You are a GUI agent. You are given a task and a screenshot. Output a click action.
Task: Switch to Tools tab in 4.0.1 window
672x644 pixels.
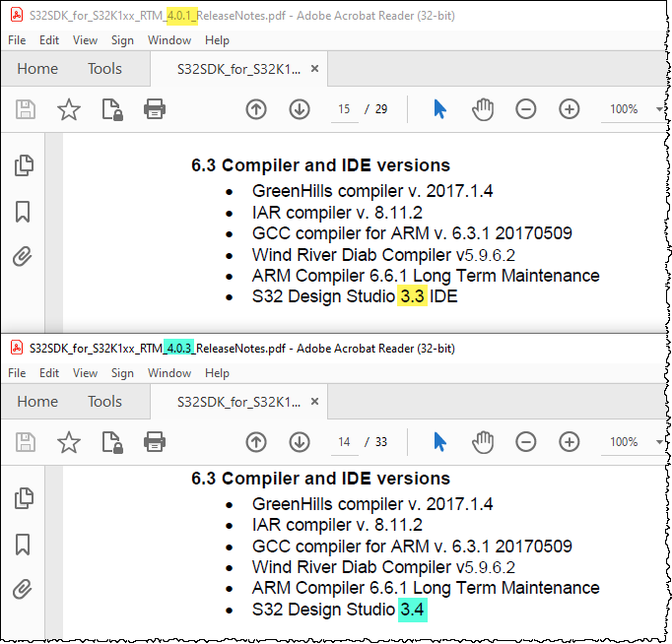(104, 69)
